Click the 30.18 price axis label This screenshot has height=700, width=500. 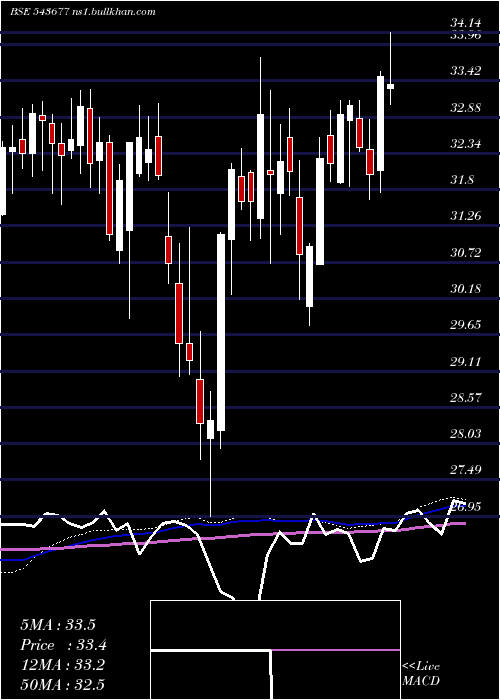pyautogui.click(x=466, y=288)
